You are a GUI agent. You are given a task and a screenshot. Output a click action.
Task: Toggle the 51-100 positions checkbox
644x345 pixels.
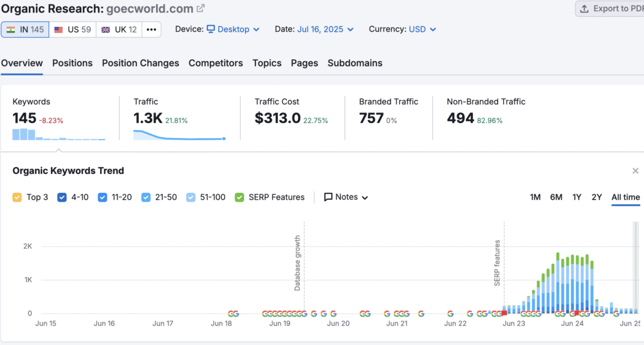click(191, 197)
